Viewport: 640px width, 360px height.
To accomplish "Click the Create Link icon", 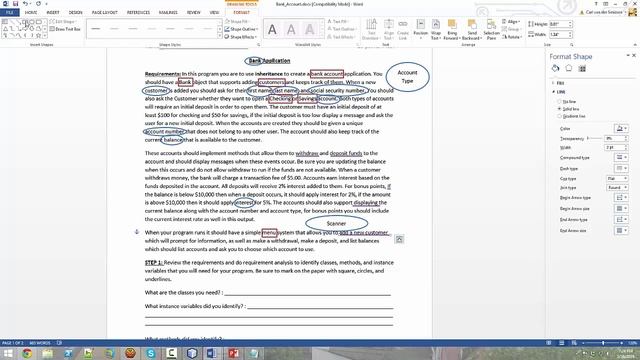I will (x=403, y=29).
